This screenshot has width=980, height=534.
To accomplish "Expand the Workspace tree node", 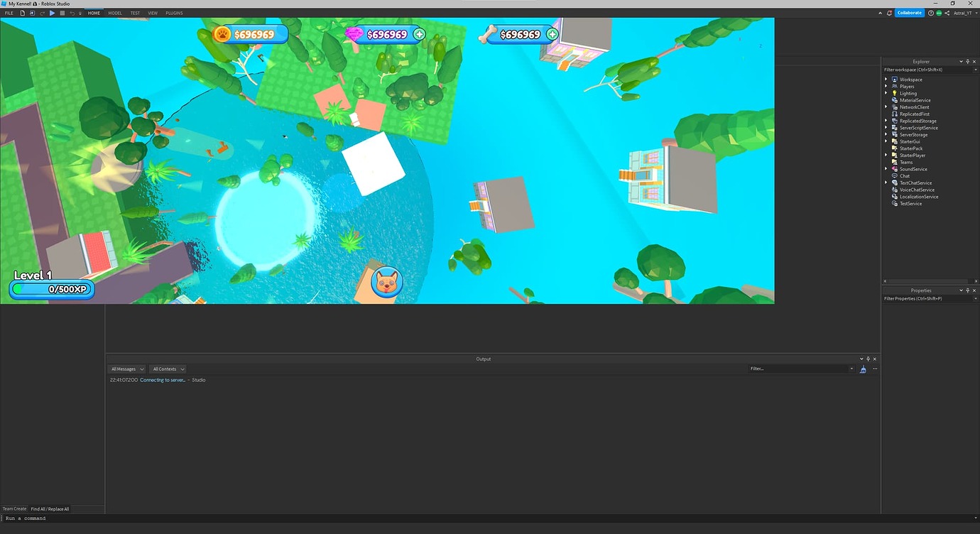I will [x=886, y=80].
